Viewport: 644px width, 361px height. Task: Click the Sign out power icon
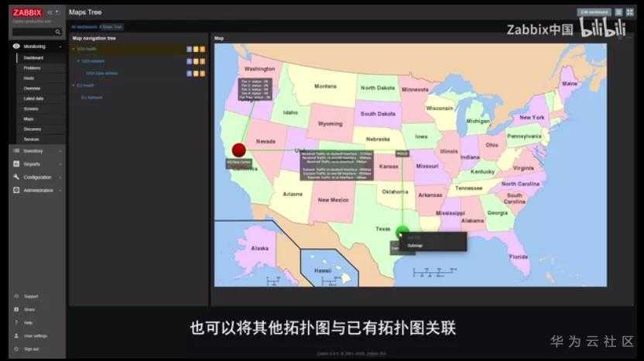point(16,349)
